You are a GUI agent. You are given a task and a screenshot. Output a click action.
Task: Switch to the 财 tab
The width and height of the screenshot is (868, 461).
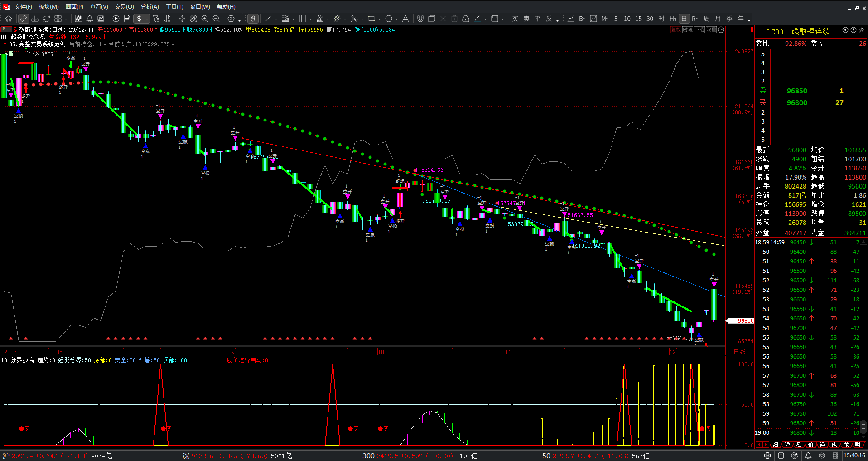(x=858, y=445)
